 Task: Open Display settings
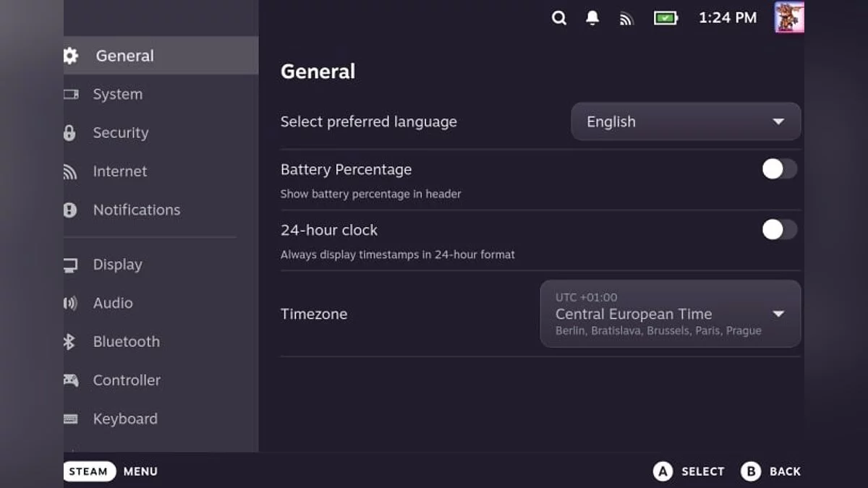pyautogui.click(x=117, y=265)
